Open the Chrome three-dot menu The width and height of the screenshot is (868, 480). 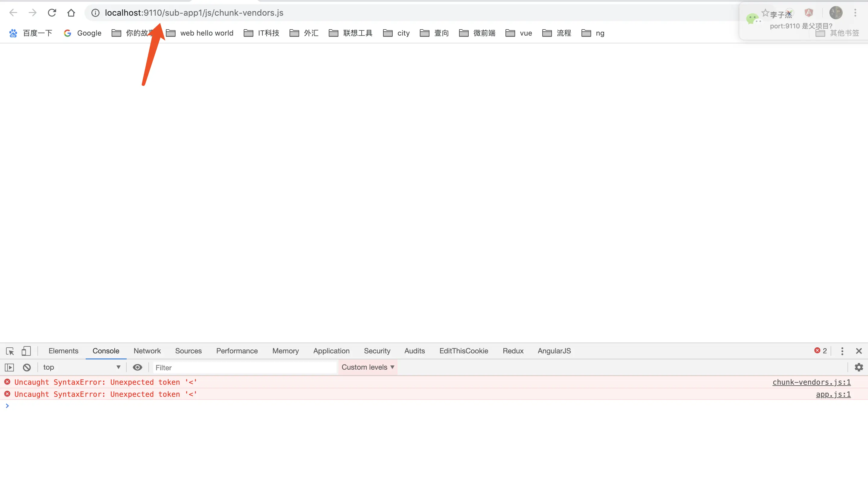[x=855, y=13]
